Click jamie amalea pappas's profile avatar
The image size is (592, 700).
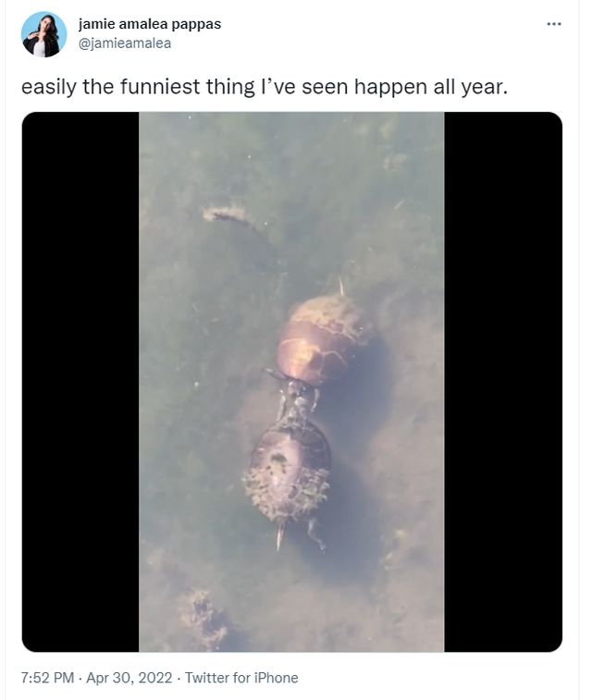[43, 34]
